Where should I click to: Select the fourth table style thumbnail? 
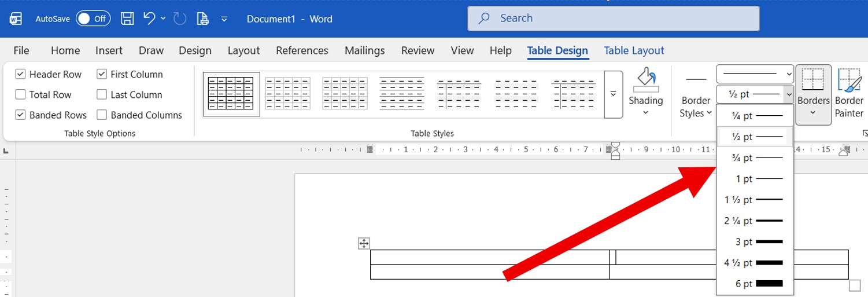pyautogui.click(x=402, y=94)
